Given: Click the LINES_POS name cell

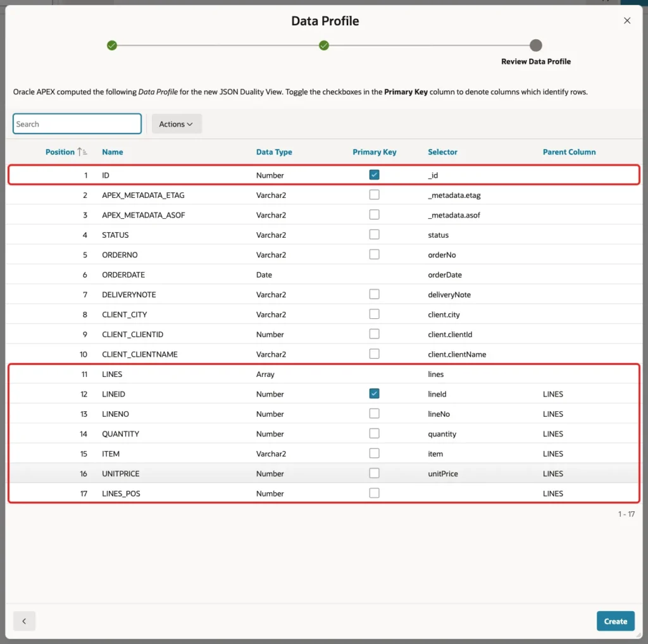Looking at the screenshot, I should pyautogui.click(x=121, y=493).
